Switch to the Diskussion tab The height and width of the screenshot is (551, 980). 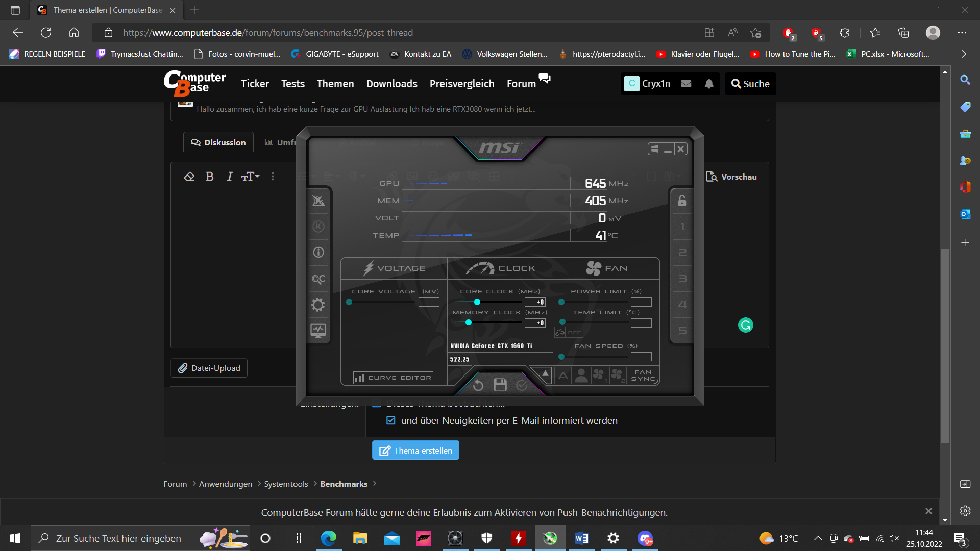tap(218, 142)
